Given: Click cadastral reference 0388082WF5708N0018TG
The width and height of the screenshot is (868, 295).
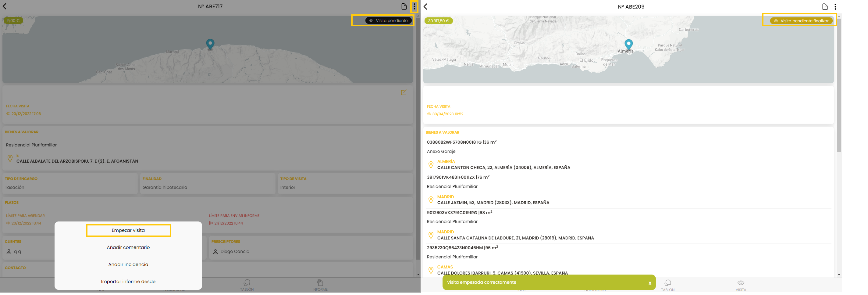Looking at the screenshot, I should tap(454, 142).
